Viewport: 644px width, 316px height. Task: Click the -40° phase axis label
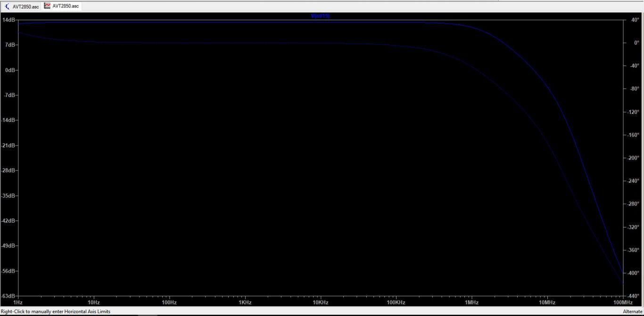635,66
